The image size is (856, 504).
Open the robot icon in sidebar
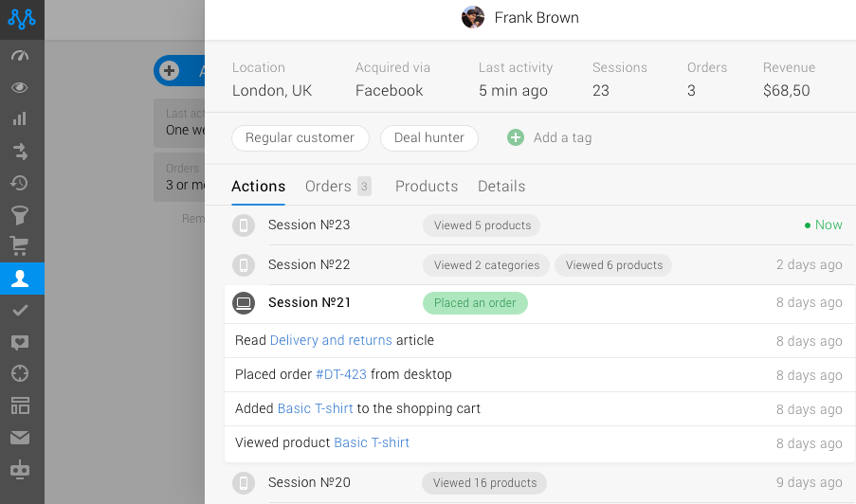point(20,469)
